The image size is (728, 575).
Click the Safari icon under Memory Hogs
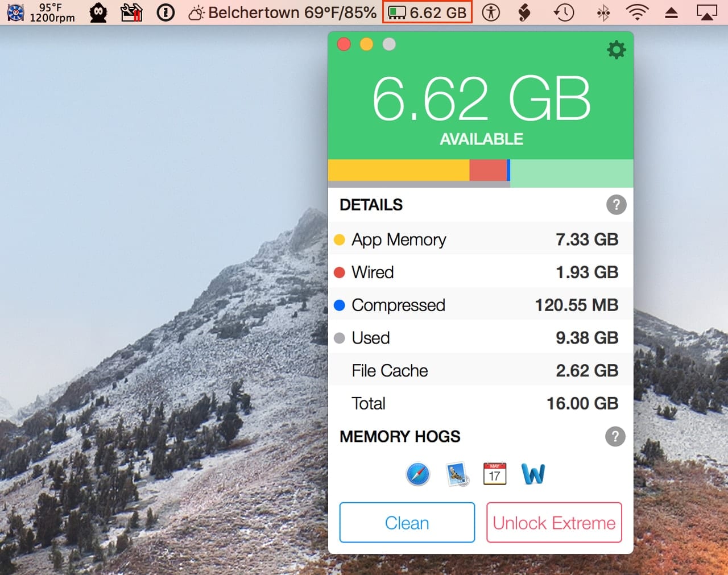pyautogui.click(x=418, y=474)
